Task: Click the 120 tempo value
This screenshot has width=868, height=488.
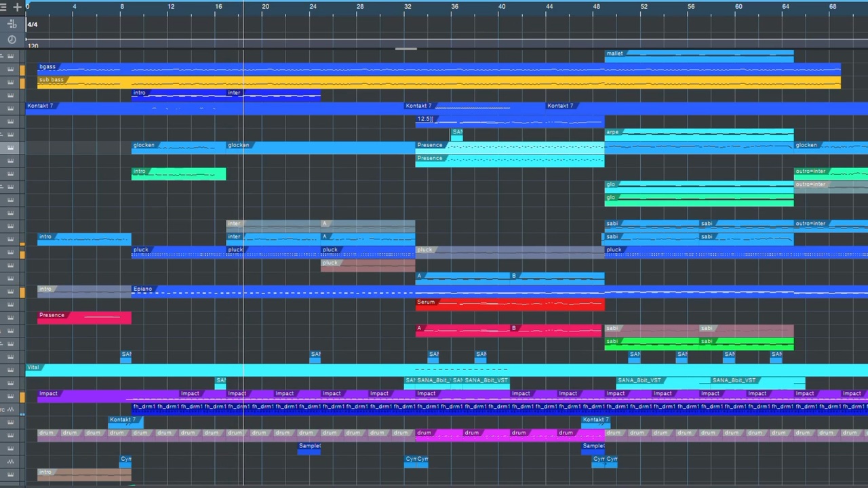Action: pyautogui.click(x=33, y=46)
